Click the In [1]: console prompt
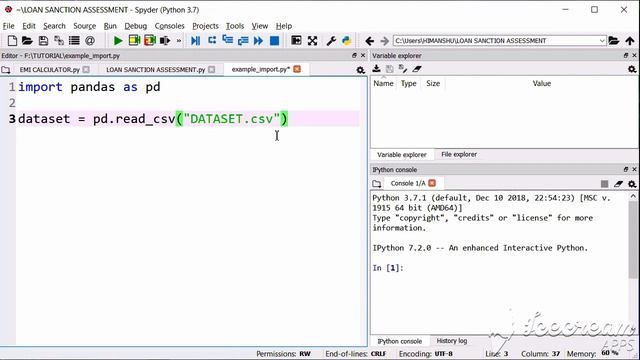The width and height of the screenshot is (640, 360). 388,268
